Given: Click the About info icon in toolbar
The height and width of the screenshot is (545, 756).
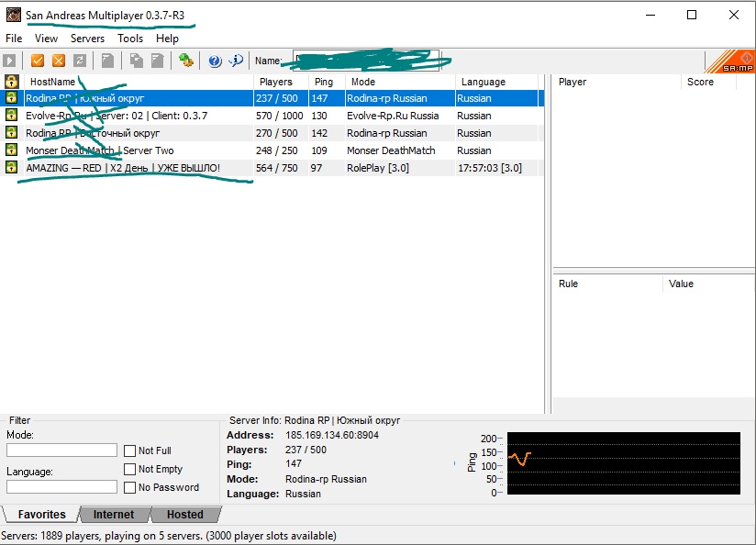Looking at the screenshot, I should coord(236,61).
